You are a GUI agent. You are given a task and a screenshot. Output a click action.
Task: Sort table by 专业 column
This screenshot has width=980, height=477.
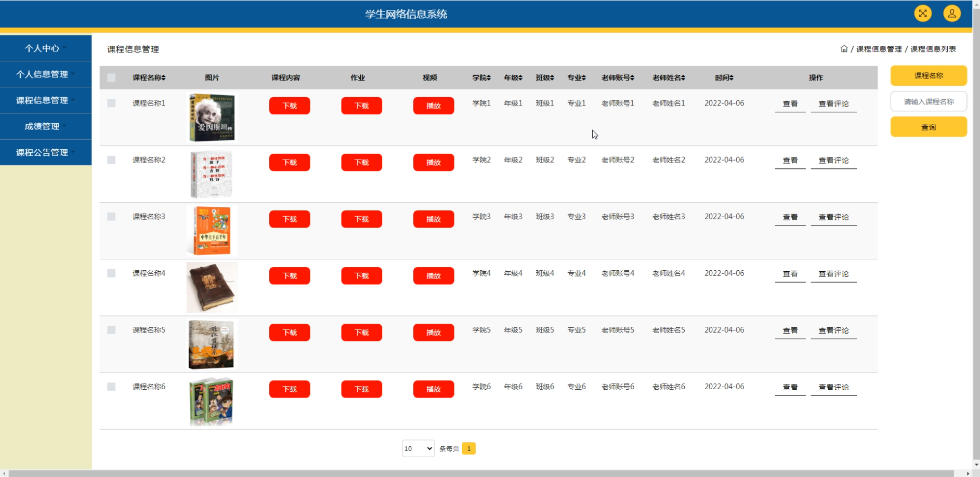point(577,77)
